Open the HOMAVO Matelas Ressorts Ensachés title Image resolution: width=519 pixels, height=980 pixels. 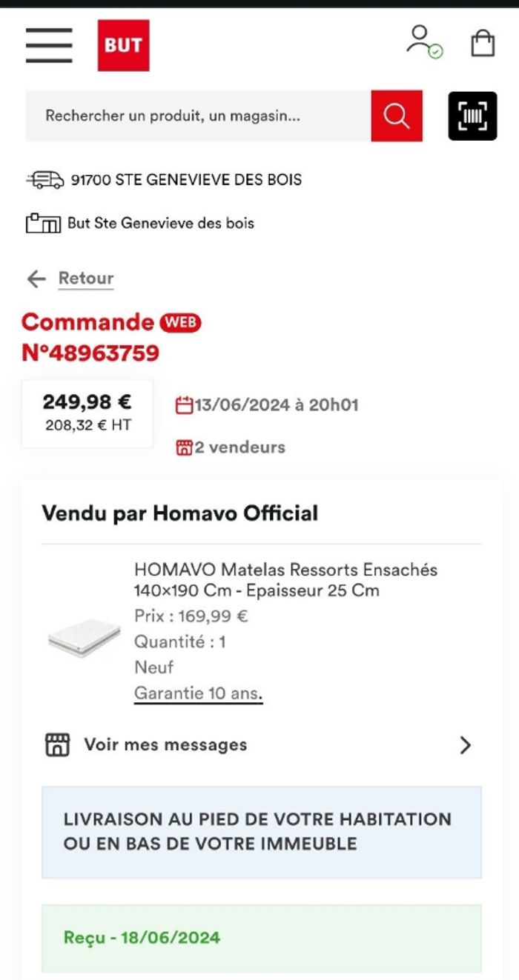tap(285, 579)
